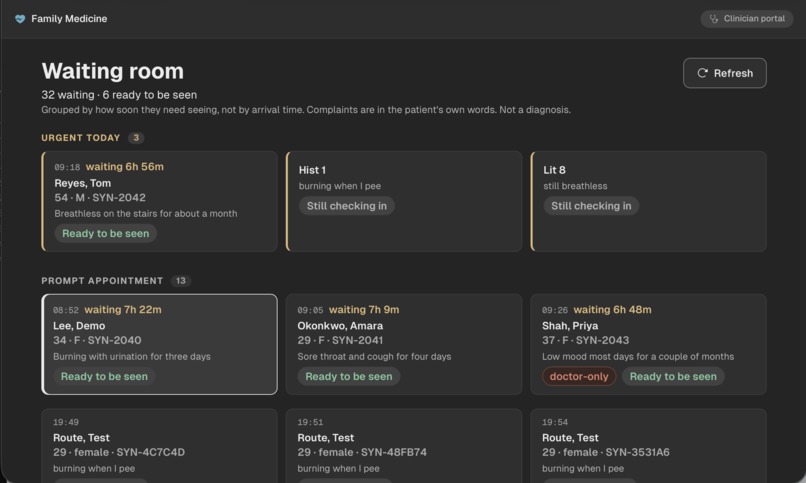
Task: Click waiting 7h 9m on Okonkwo card
Action: coord(364,309)
